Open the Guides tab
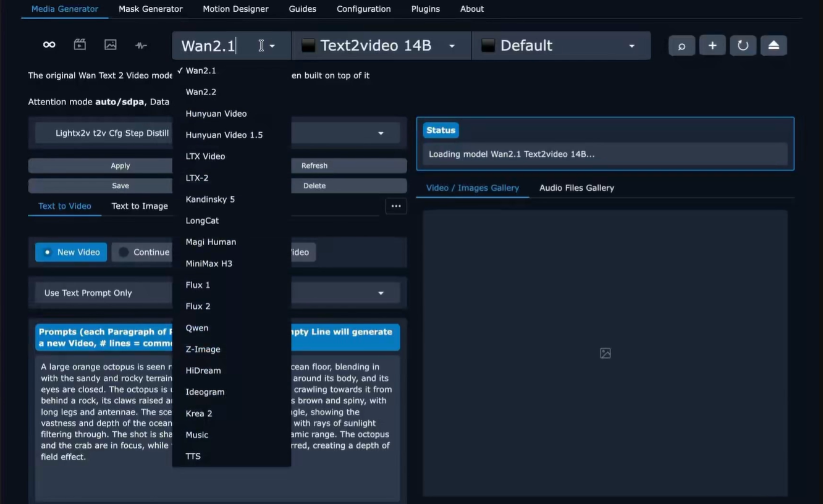Image resolution: width=823 pixels, height=504 pixels. coord(303,9)
